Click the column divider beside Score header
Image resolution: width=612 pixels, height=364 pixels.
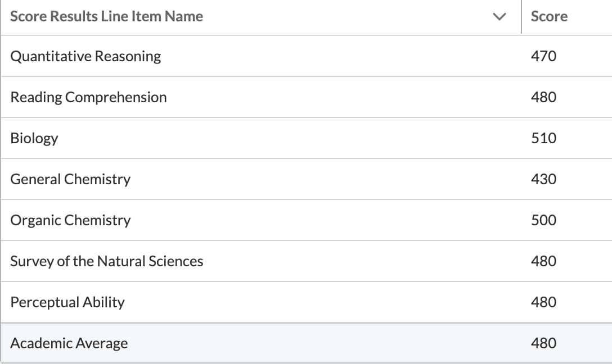point(521,17)
